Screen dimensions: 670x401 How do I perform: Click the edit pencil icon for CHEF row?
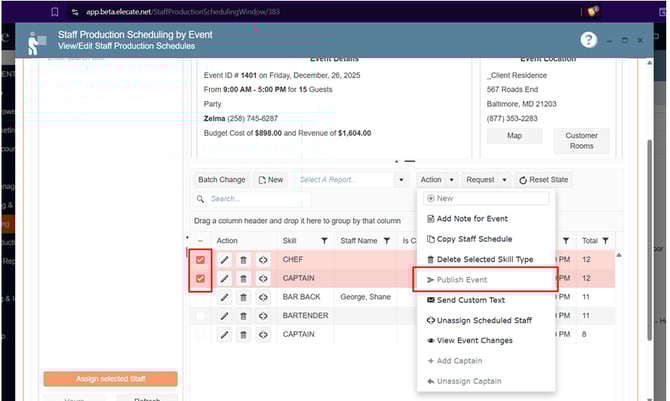coord(224,260)
